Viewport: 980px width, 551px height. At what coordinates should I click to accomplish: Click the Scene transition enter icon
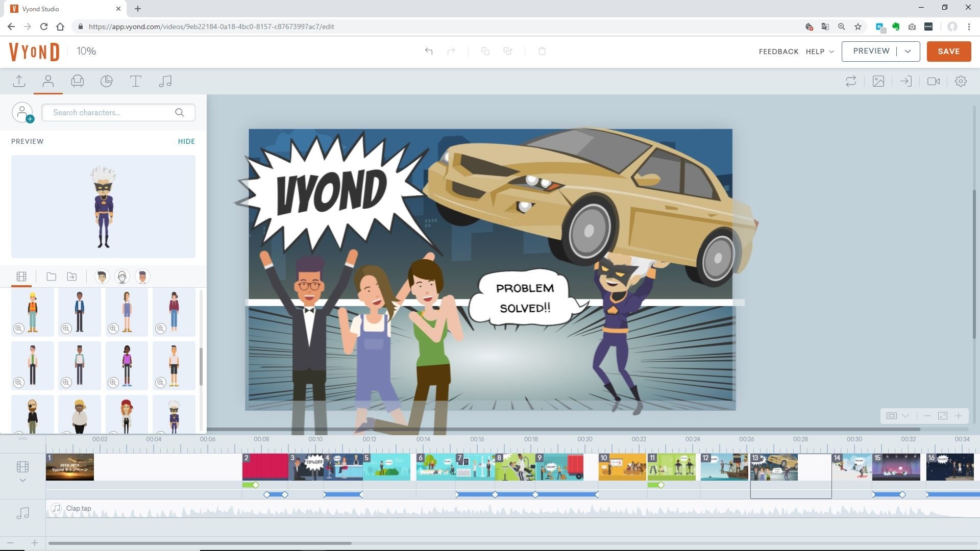coord(905,81)
